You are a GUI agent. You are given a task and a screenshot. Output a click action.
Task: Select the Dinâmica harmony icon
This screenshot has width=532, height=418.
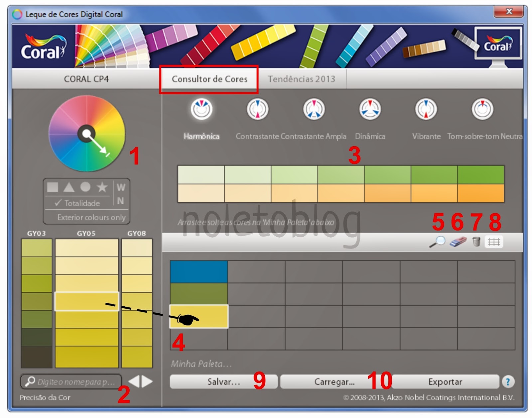pos(370,109)
